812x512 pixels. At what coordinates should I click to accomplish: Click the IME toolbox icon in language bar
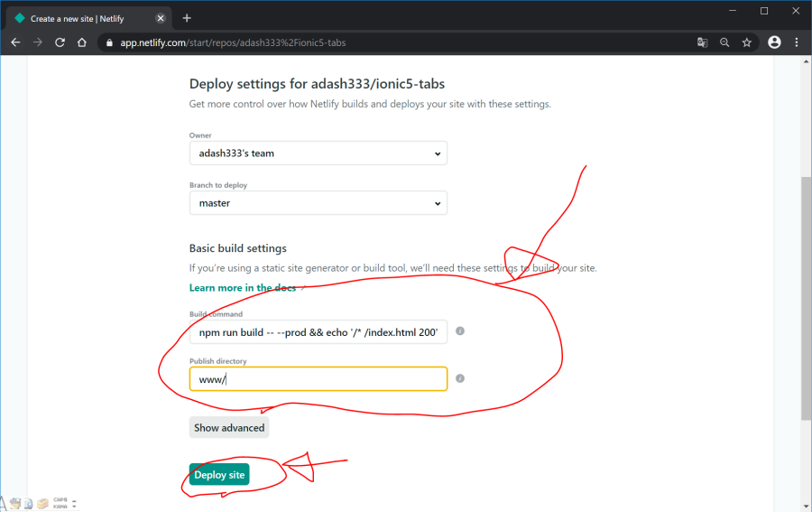coord(42,503)
